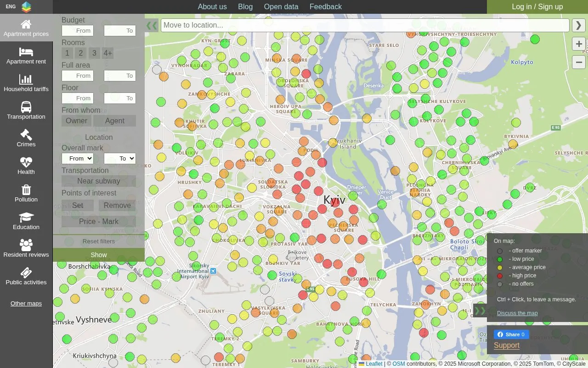Set points of interest button
Image resolution: width=588 pixels, height=368 pixels.
[x=78, y=206]
